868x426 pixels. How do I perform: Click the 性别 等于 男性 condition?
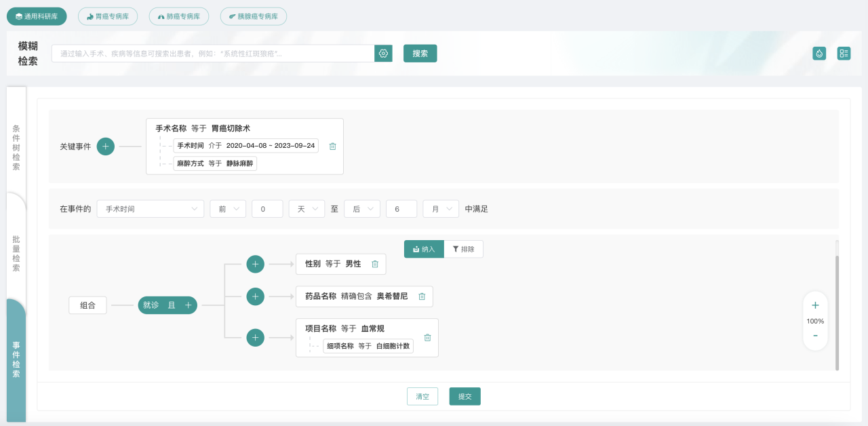point(333,264)
